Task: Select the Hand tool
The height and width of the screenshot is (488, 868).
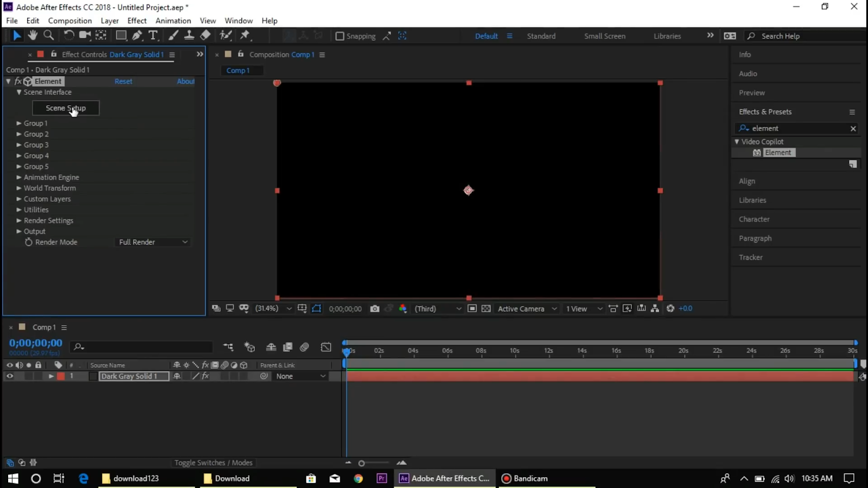Action: pos(33,35)
